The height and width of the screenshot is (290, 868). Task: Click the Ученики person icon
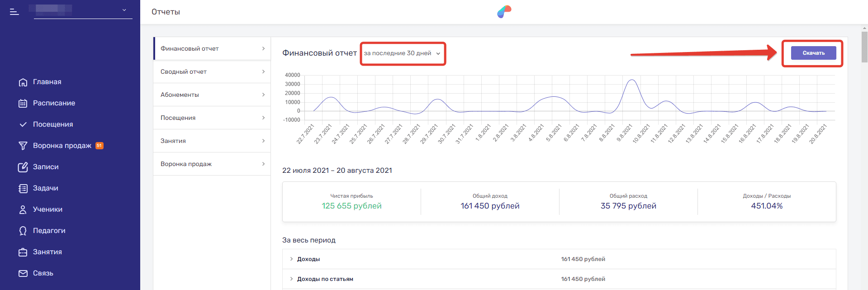[x=23, y=209]
